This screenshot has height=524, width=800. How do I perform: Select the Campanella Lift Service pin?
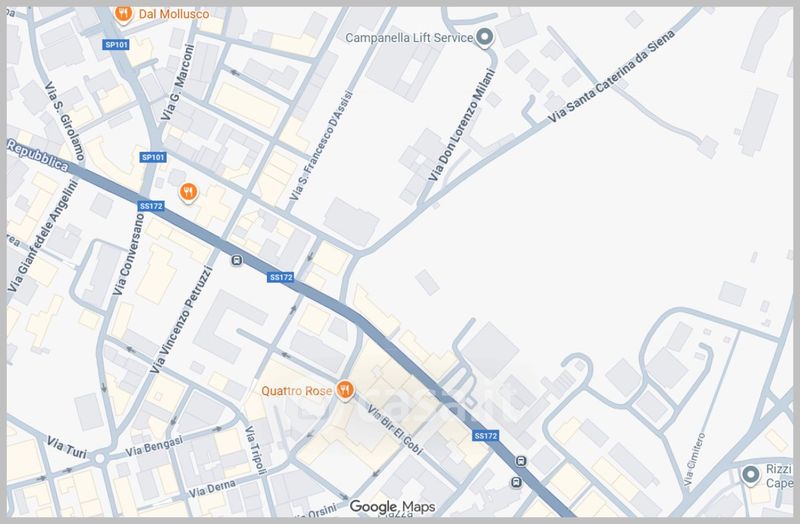[x=485, y=38]
